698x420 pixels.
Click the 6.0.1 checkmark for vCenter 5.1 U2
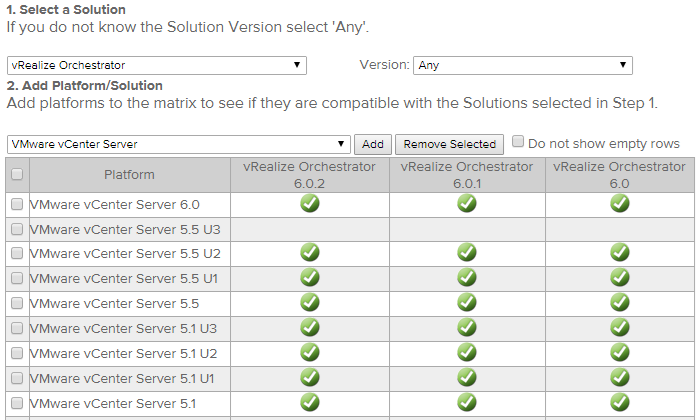pos(467,352)
